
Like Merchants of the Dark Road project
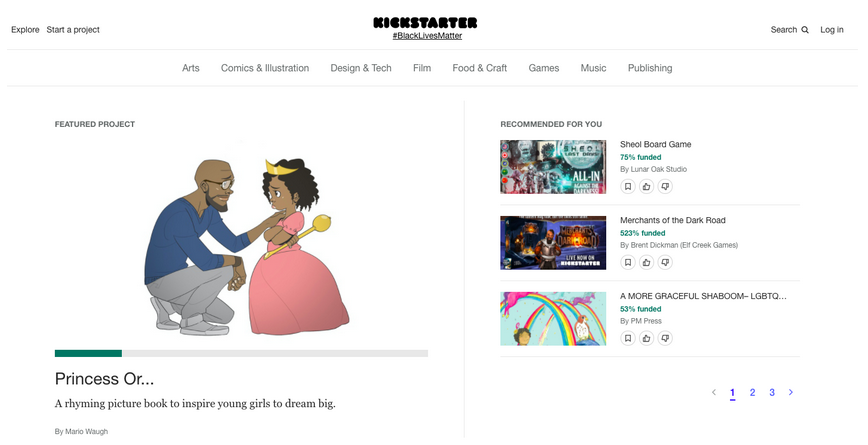(x=647, y=262)
